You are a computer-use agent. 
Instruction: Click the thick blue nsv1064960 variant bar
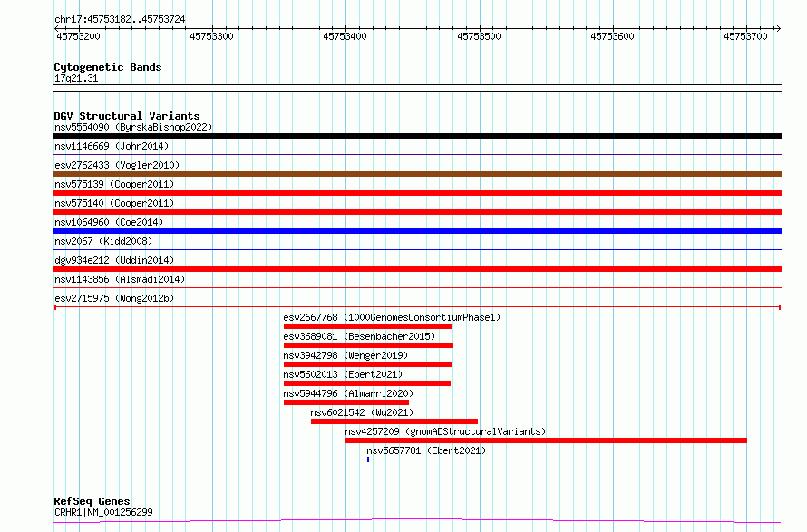tap(417, 231)
